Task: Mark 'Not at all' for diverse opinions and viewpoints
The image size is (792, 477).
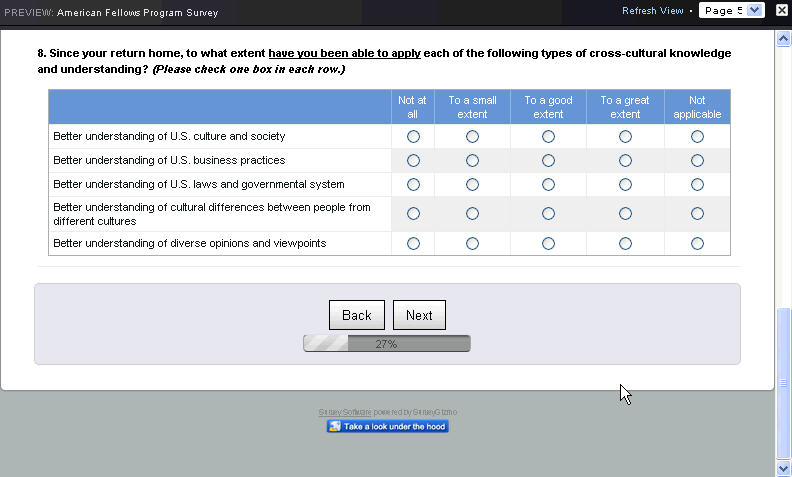Action: 413,243
